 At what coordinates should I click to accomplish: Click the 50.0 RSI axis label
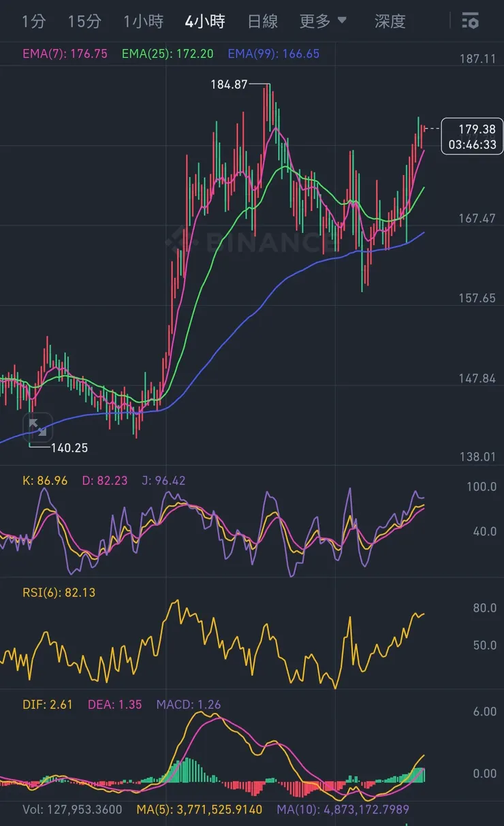pos(484,645)
